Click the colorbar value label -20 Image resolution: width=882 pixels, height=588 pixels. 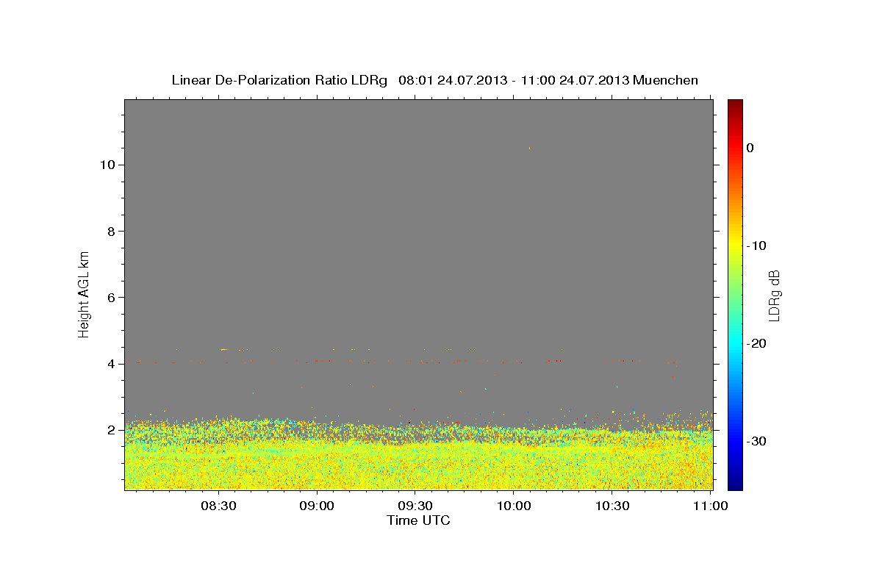click(x=756, y=343)
